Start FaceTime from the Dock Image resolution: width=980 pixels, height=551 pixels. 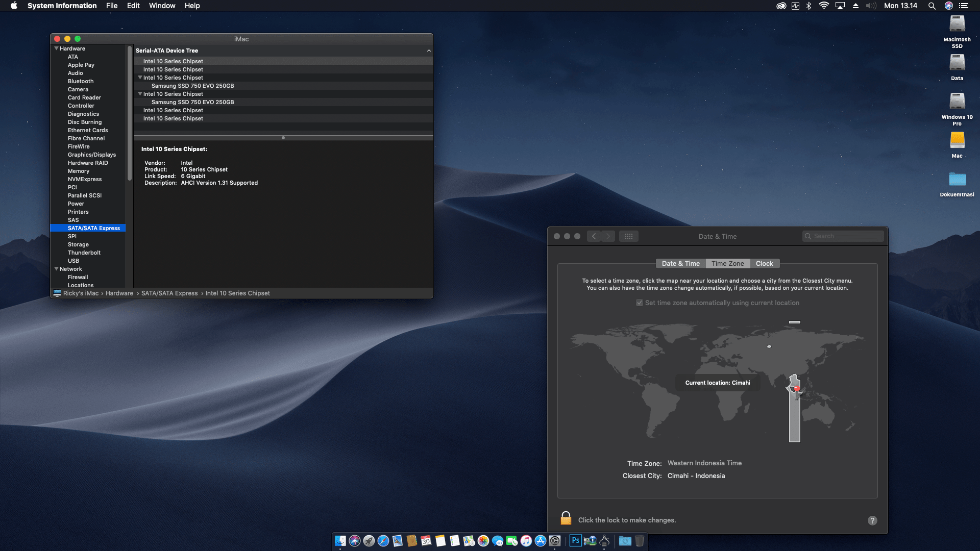[511, 541]
